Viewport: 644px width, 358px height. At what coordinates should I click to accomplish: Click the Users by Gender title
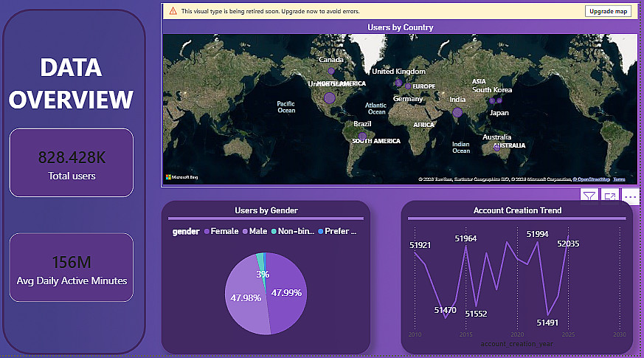click(x=266, y=210)
